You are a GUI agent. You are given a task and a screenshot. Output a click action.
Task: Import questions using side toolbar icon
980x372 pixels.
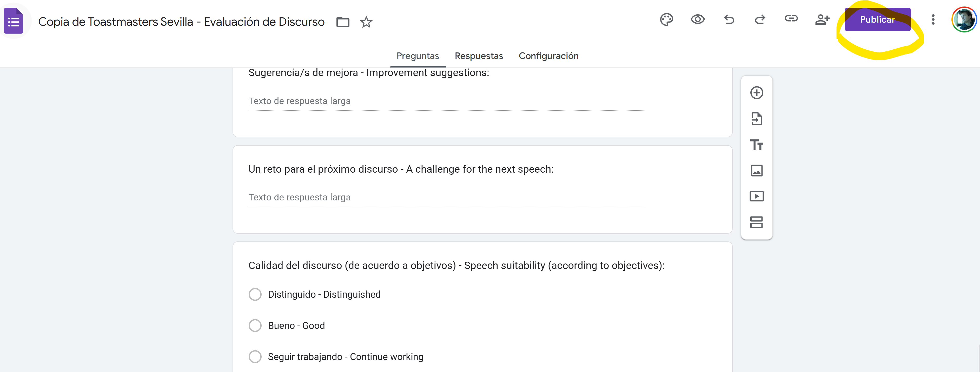tap(757, 119)
